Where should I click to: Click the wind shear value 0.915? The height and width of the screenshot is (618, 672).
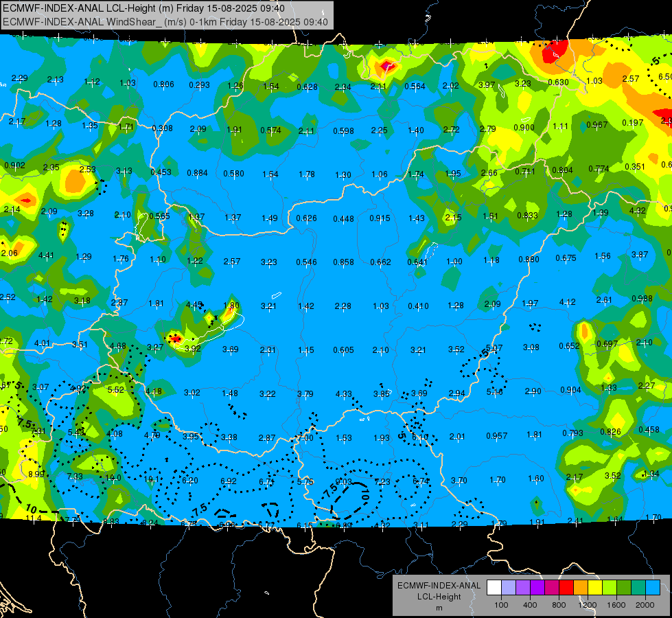[380, 218]
